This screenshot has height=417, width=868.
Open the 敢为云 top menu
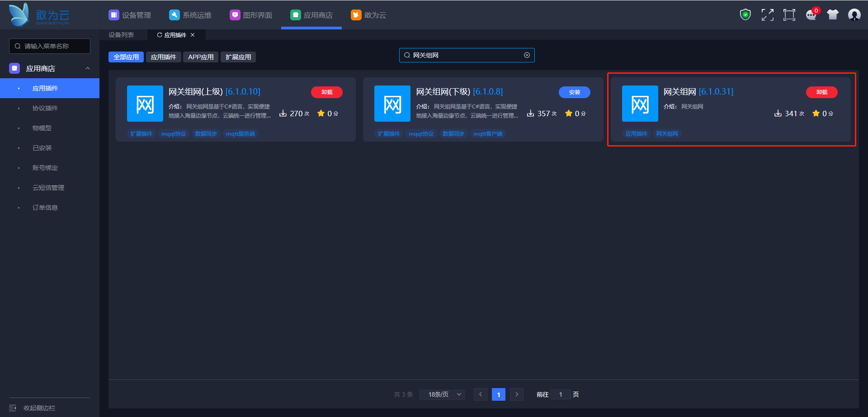click(368, 15)
